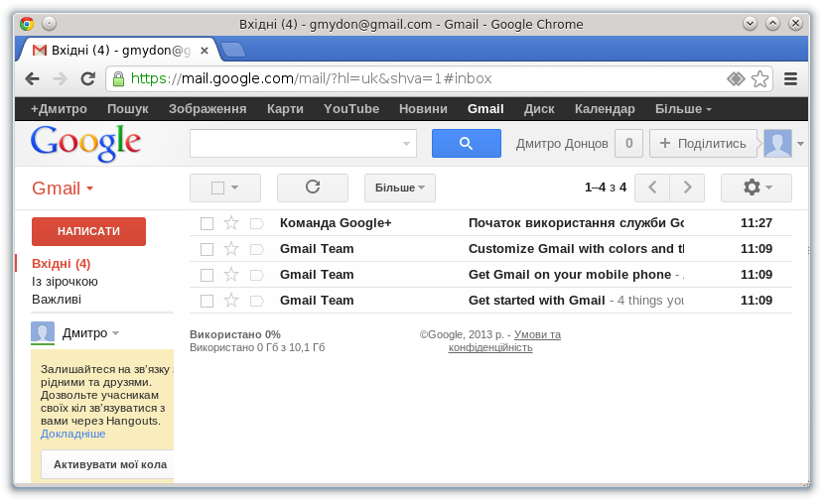
Task: Check the box for Get Gmail on your mobile phone
Action: click(x=207, y=276)
